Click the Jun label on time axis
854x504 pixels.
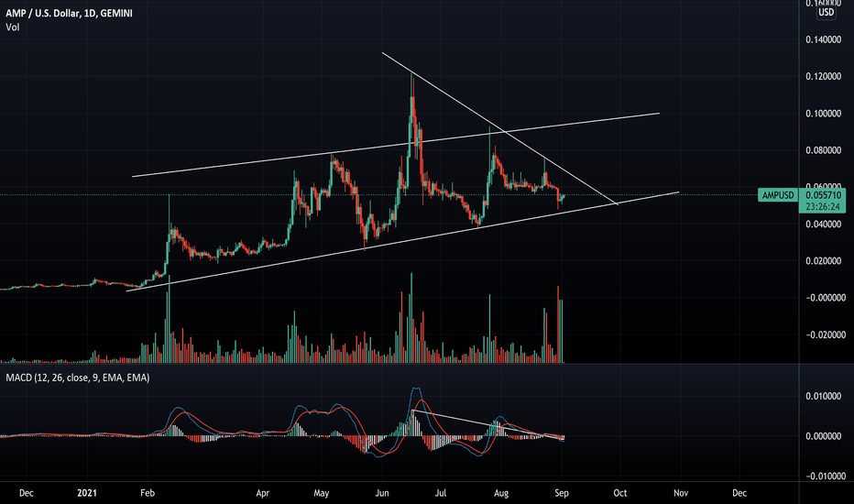coord(382,493)
